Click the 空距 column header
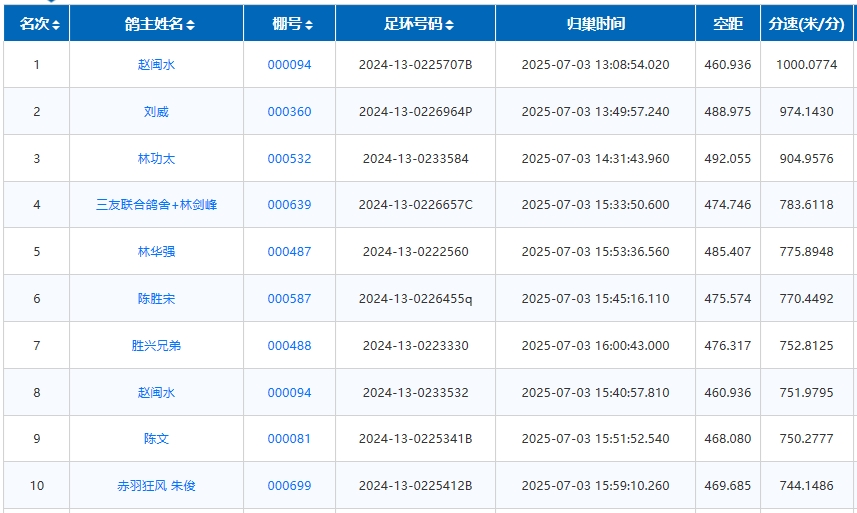857x513 pixels. pos(727,24)
